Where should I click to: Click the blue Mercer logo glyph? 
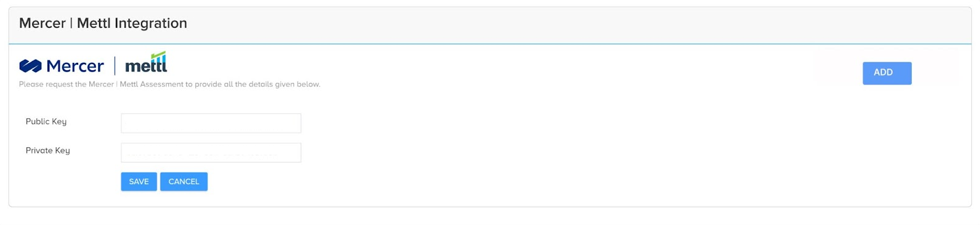pyautogui.click(x=30, y=66)
